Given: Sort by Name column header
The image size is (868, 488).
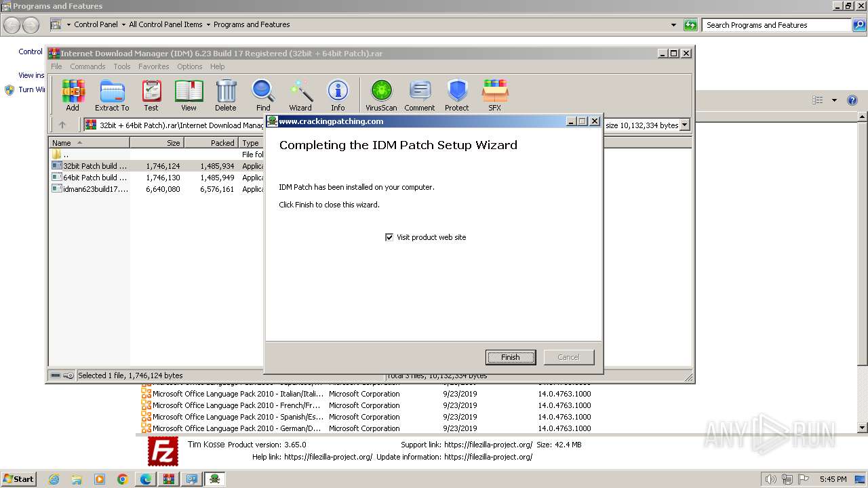Looking at the screenshot, I should coord(89,143).
